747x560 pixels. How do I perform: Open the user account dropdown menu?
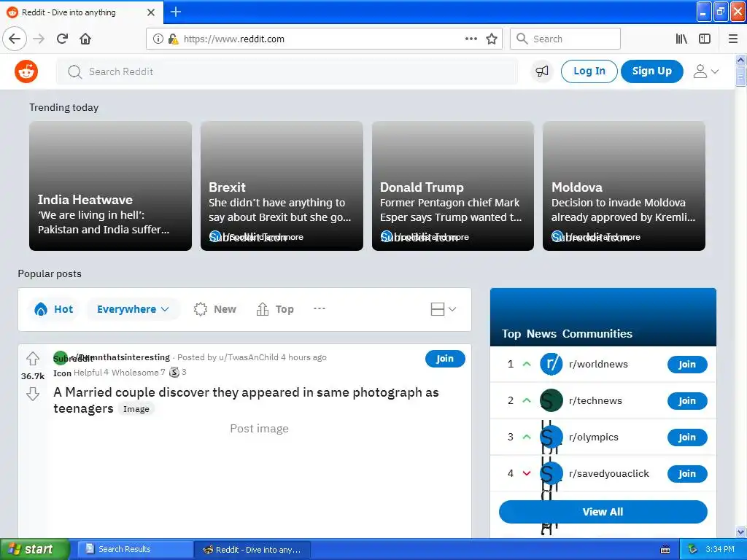[705, 71]
